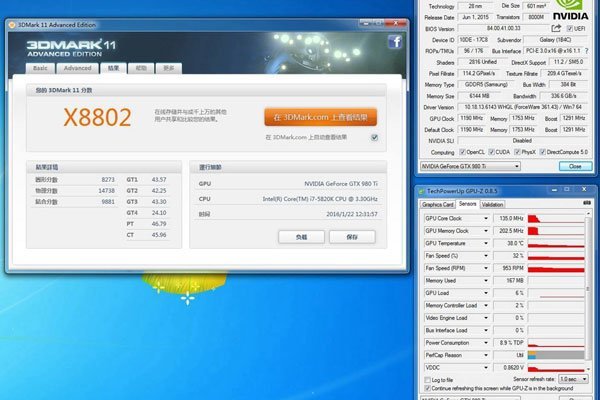
Task: Click the scroll-up arrow of Sensors list
Action: point(588,213)
